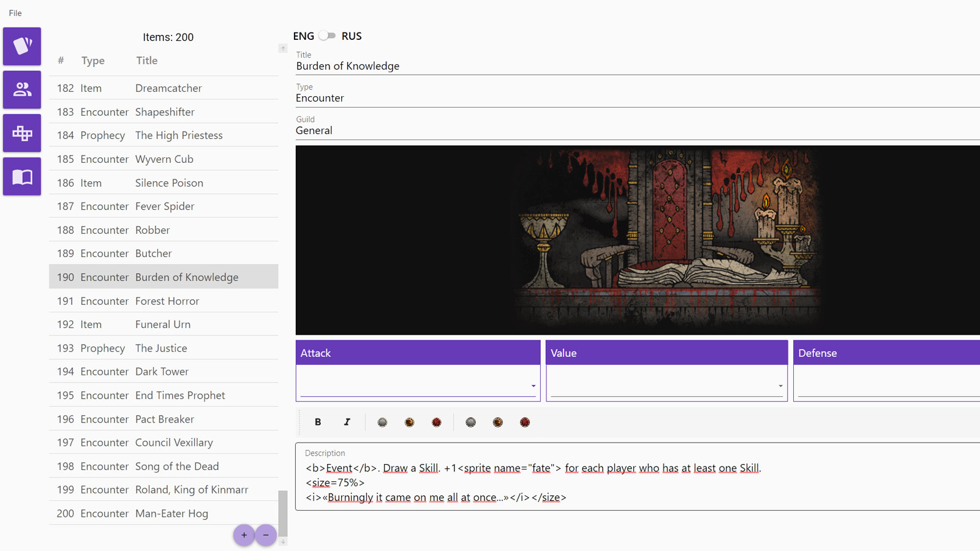The width and height of the screenshot is (980, 551).
Task: Apply bold formatting to description
Action: 318,422
